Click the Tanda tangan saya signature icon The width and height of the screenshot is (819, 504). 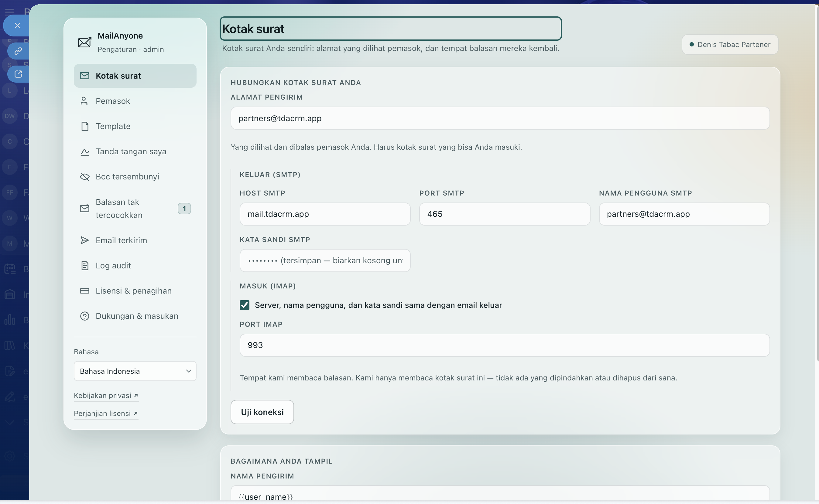84,152
